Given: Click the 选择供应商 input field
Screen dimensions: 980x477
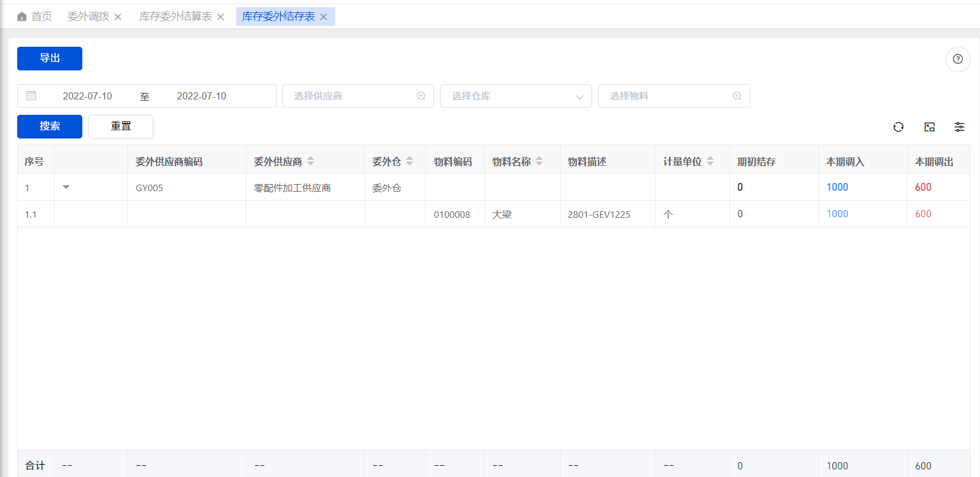Looking at the screenshot, I should (x=358, y=96).
